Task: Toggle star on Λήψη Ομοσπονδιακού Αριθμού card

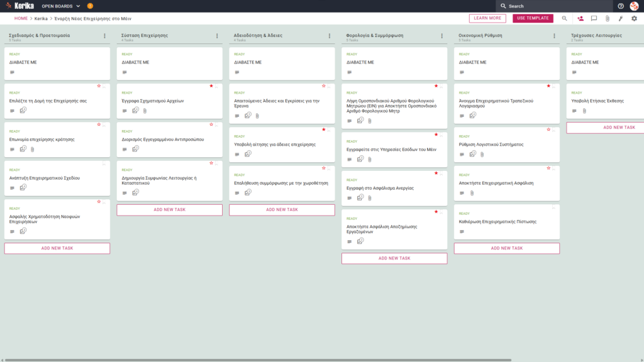Action: pos(436,85)
